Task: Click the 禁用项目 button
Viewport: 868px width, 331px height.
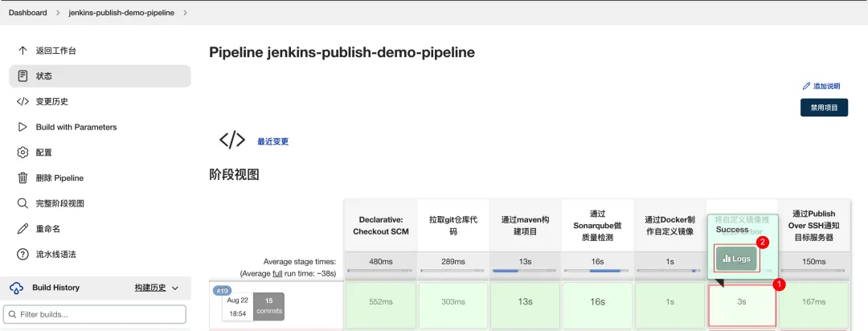Action: 825,108
